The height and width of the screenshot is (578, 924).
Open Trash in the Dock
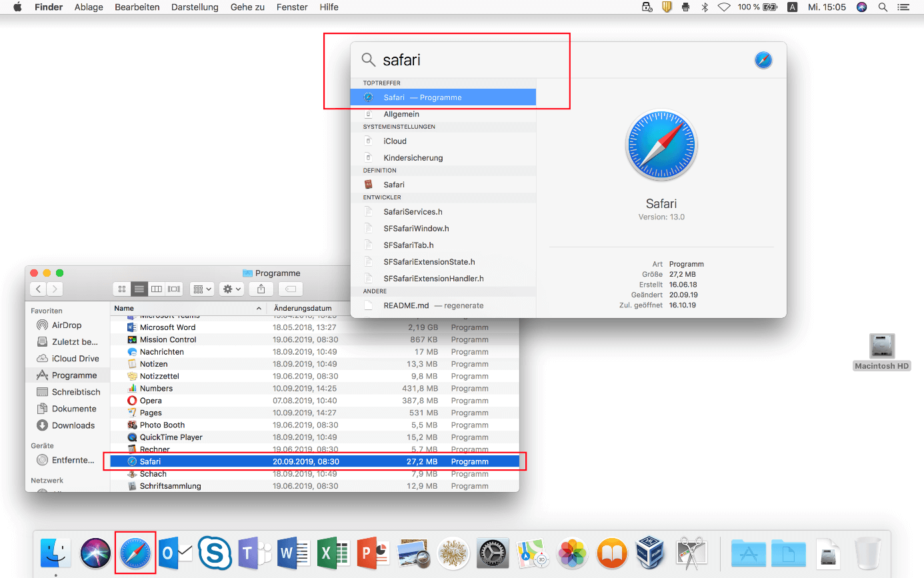tap(867, 553)
